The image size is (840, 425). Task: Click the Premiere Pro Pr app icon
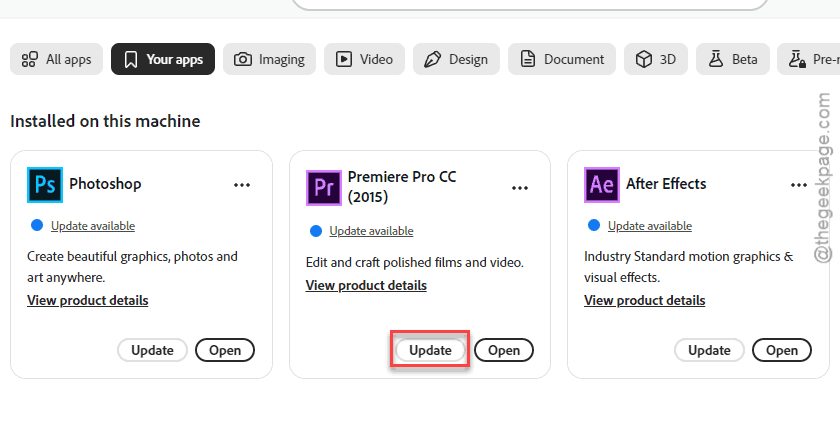point(324,188)
